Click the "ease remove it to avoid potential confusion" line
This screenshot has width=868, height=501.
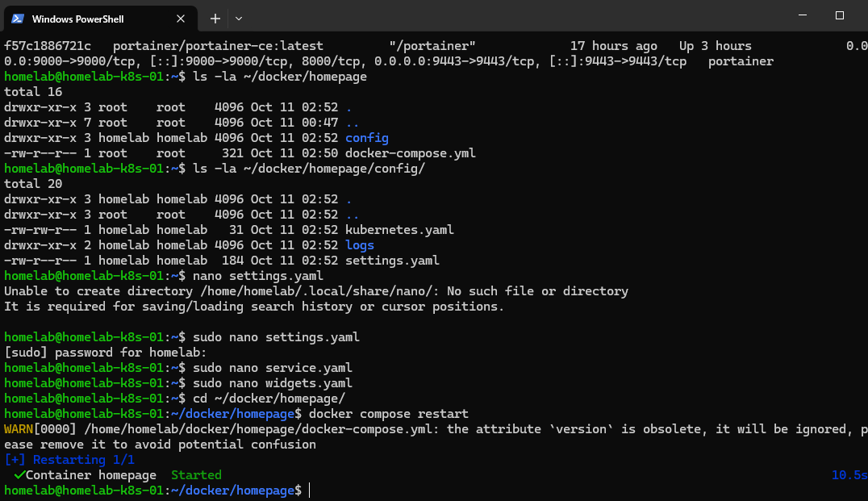(x=160, y=445)
